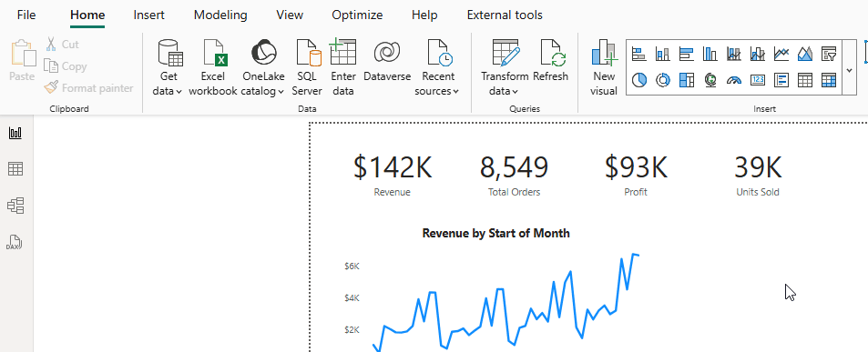
Task: Switch to Model view in left sidebar
Action: click(15, 206)
